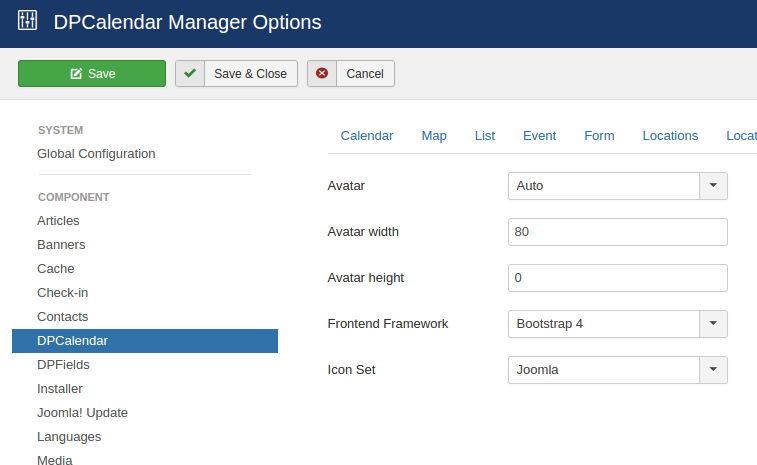757x465 pixels.
Task: Open the List tab
Action: (x=485, y=136)
